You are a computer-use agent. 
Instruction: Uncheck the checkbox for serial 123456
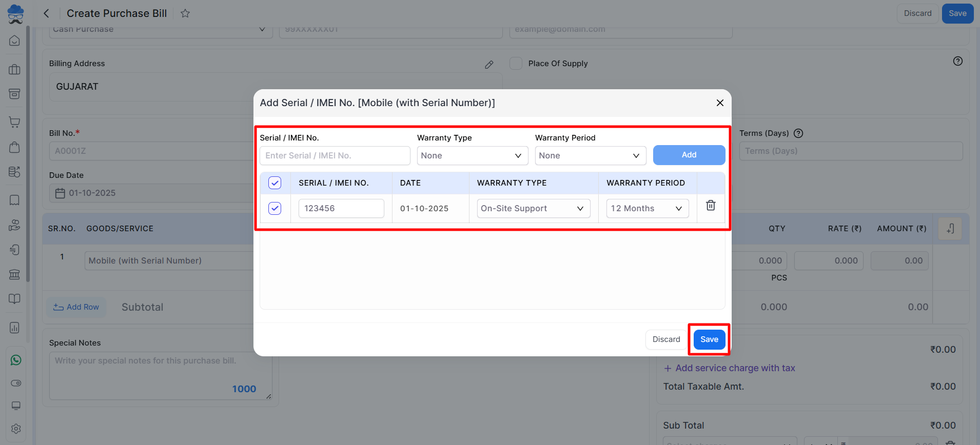(x=275, y=208)
